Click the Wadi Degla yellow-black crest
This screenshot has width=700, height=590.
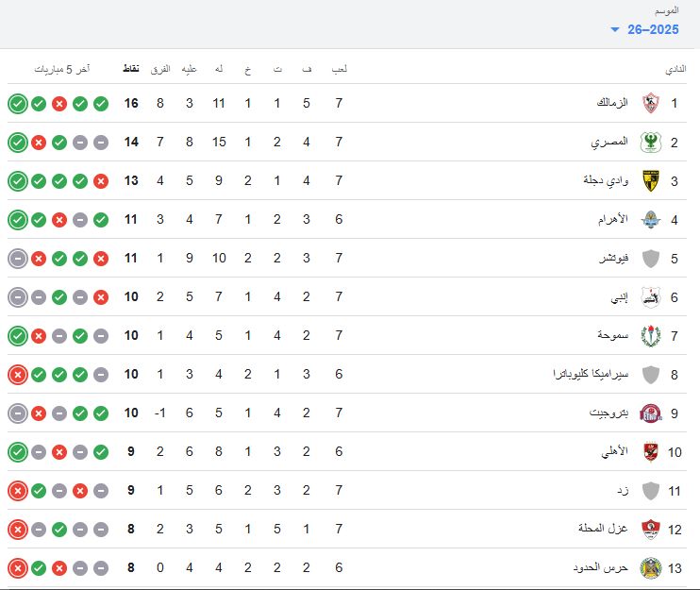pyautogui.click(x=650, y=181)
